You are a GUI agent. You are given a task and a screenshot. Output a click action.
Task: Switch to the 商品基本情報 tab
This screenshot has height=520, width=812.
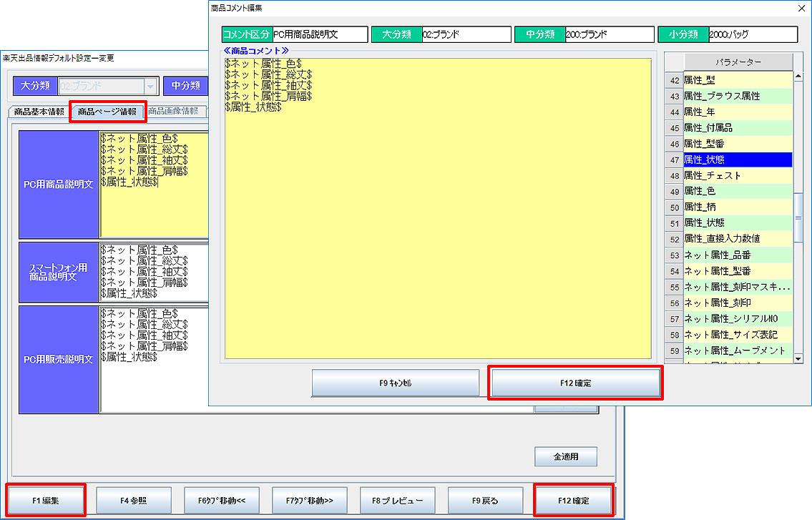pos(39,112)
